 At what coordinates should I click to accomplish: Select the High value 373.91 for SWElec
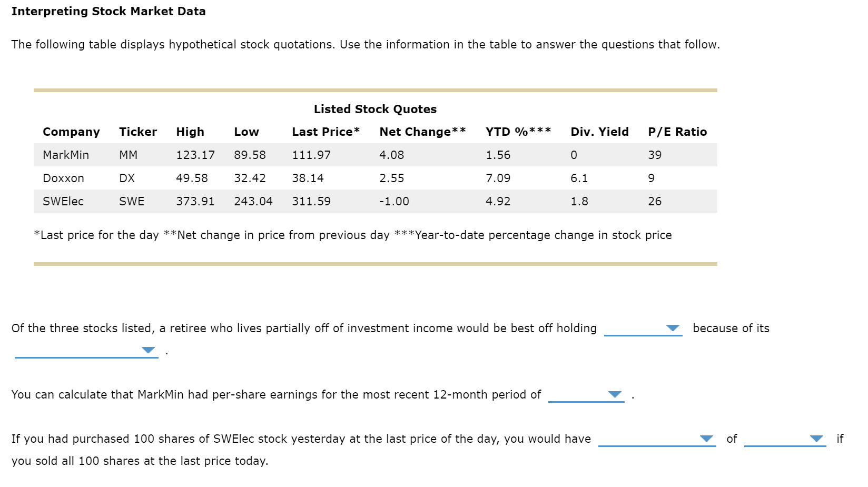tap(195, 201)
